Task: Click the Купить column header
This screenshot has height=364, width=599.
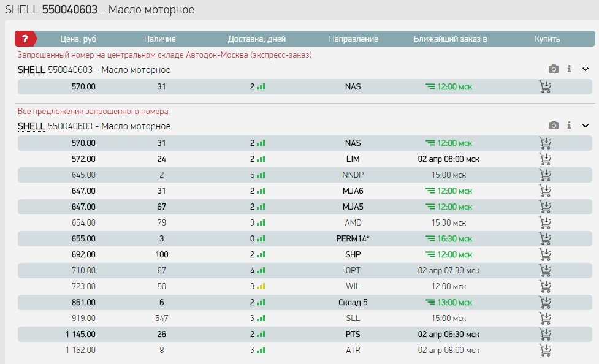Action: pyautogui.click(x=547, y=39)
